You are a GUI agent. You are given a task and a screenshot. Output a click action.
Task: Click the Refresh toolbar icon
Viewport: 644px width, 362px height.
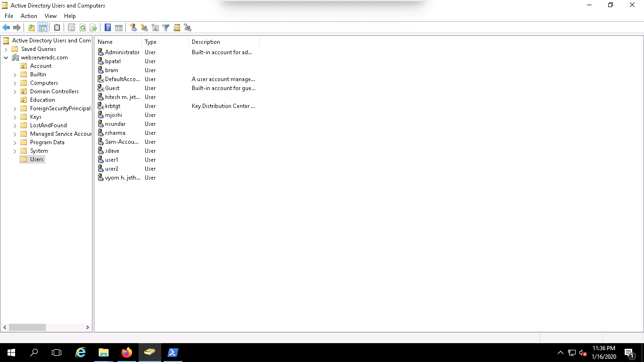(x=83, y=28)
